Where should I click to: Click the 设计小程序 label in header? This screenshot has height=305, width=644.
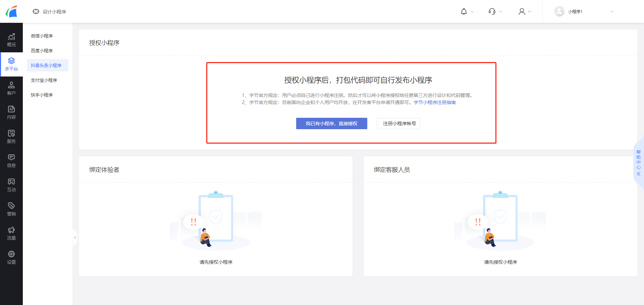(x=54, y=12)
